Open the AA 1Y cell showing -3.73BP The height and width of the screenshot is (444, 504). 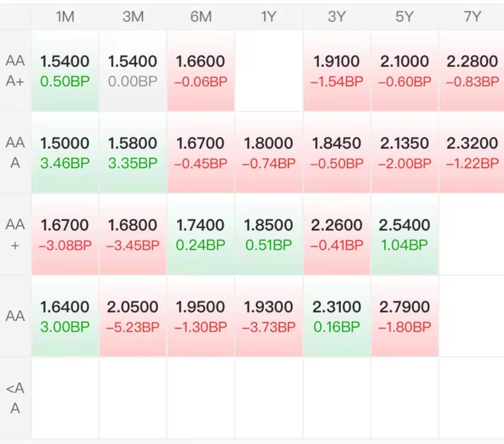[268, 317]
